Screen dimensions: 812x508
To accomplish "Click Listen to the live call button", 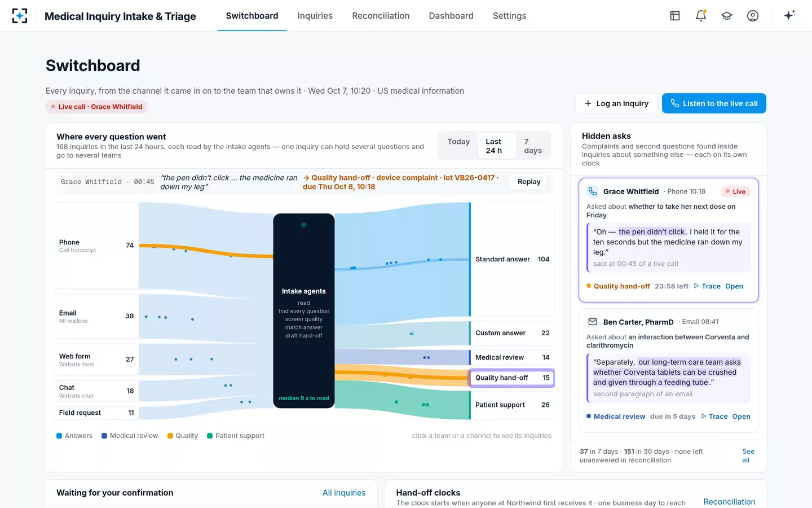I will pyautogui.click(x=714, y=103).
